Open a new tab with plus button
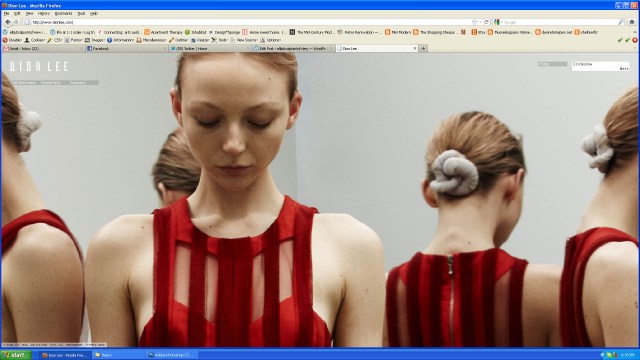 tap(423, 48)
